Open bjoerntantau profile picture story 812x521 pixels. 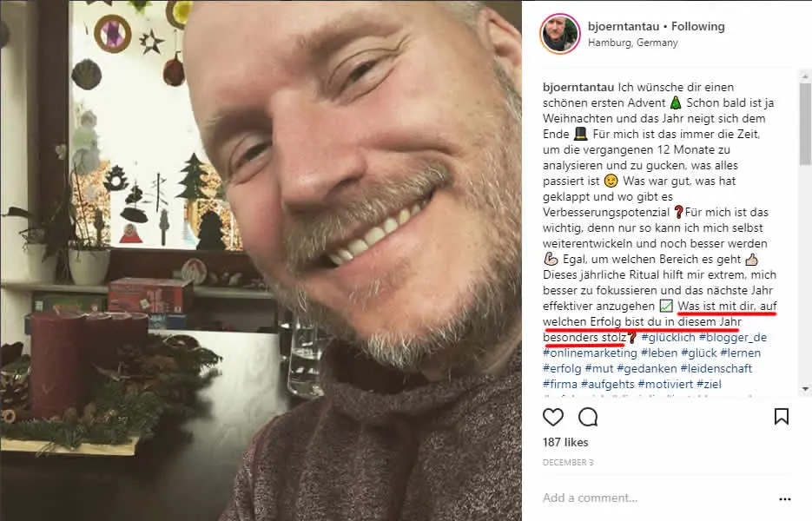[x=560, y=34]
